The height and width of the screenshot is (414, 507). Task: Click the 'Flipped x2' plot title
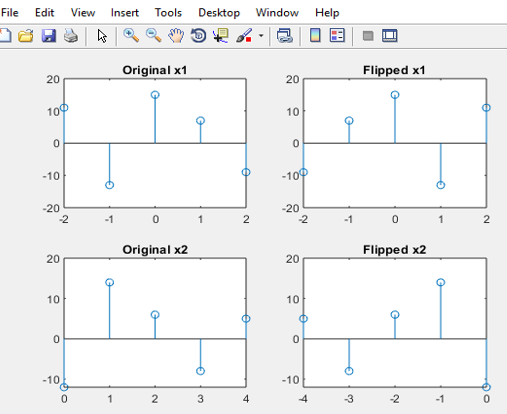[394, 250]
